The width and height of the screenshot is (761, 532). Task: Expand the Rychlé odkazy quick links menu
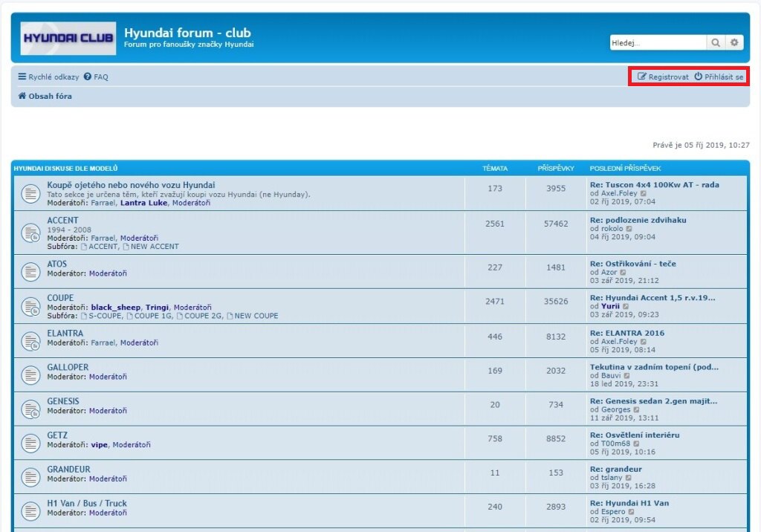[48, 77]
